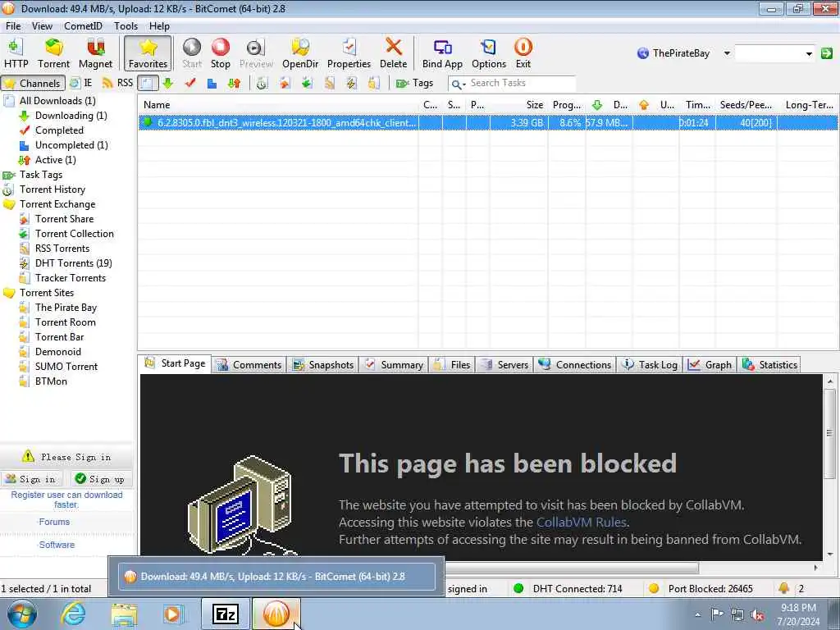Click the red checkmark Completed filter icon
This screenshot has height=630, width=840.
click(x=190, y=83)
